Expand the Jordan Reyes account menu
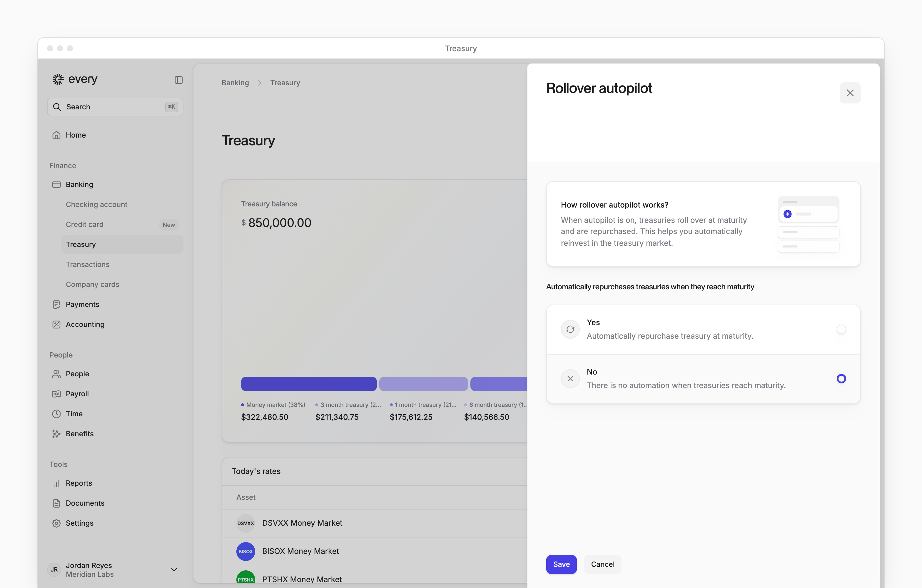Viewport: 922px width, 588px height. tap(174, 570)
